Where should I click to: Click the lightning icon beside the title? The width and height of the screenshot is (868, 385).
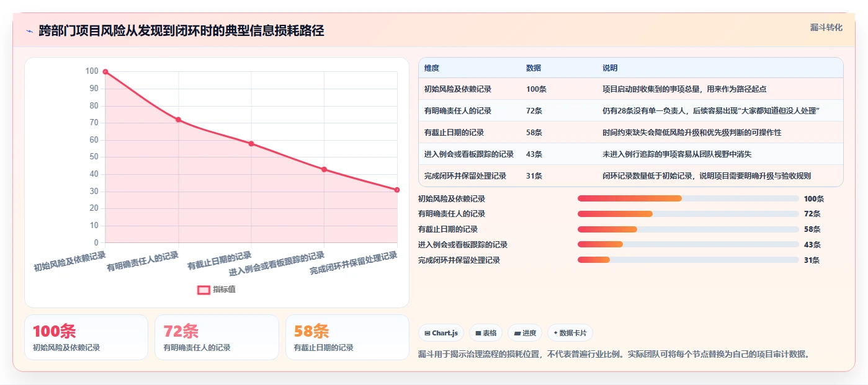30,31
